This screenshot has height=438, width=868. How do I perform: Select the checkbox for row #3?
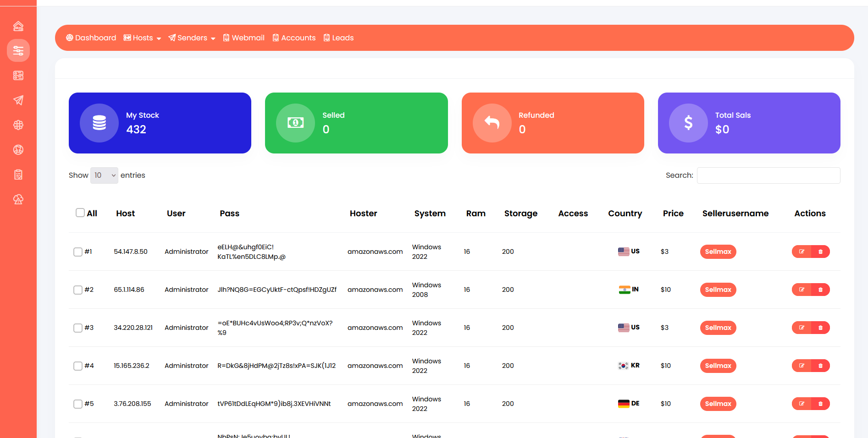coord(78,328)
